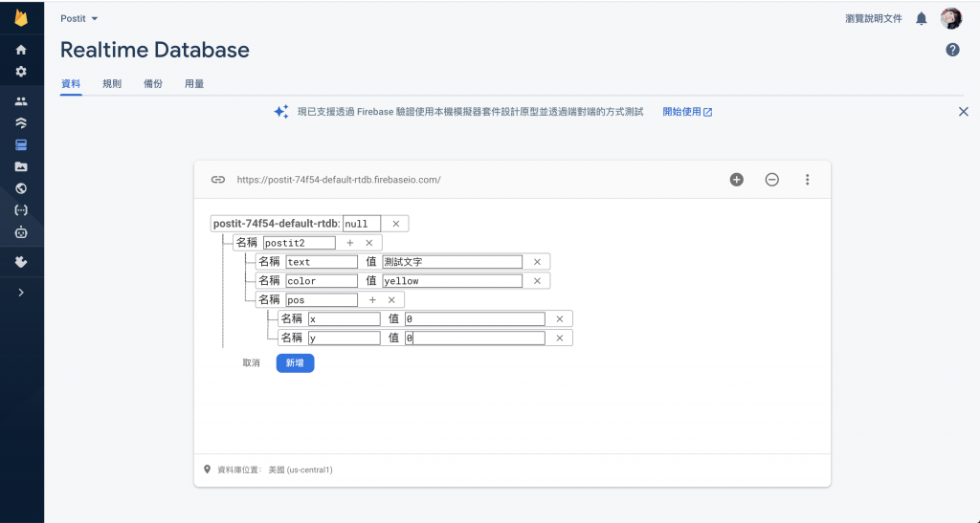The width and height of the screenshot is (980, 523).
Task: Open Machine Learning robot icon in sidebar
Action: click(x=21, y=232)
